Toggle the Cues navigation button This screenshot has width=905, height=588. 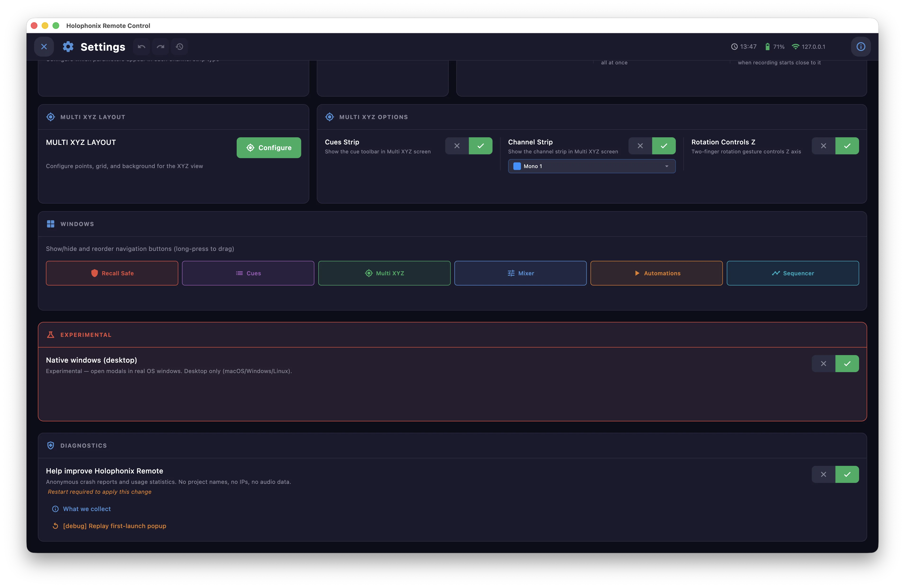tap(248, 273)
